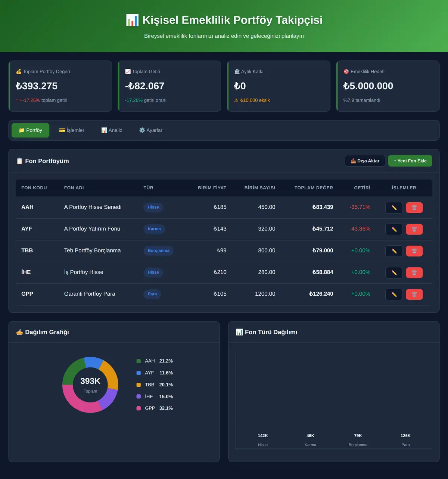Click the 1200.00 unit count cell
This screenshot has width=448, height=479.
pyautogui.click(x=265, y=294)
